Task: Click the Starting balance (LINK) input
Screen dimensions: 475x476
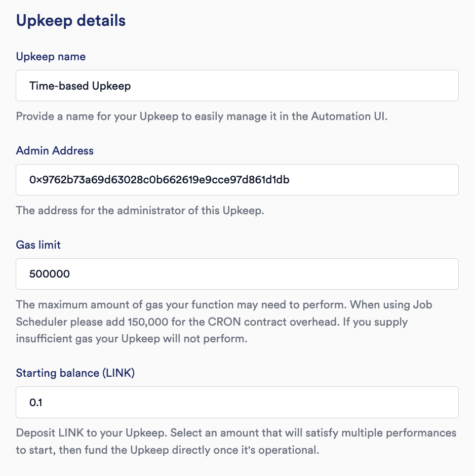Action: point(237,403)
